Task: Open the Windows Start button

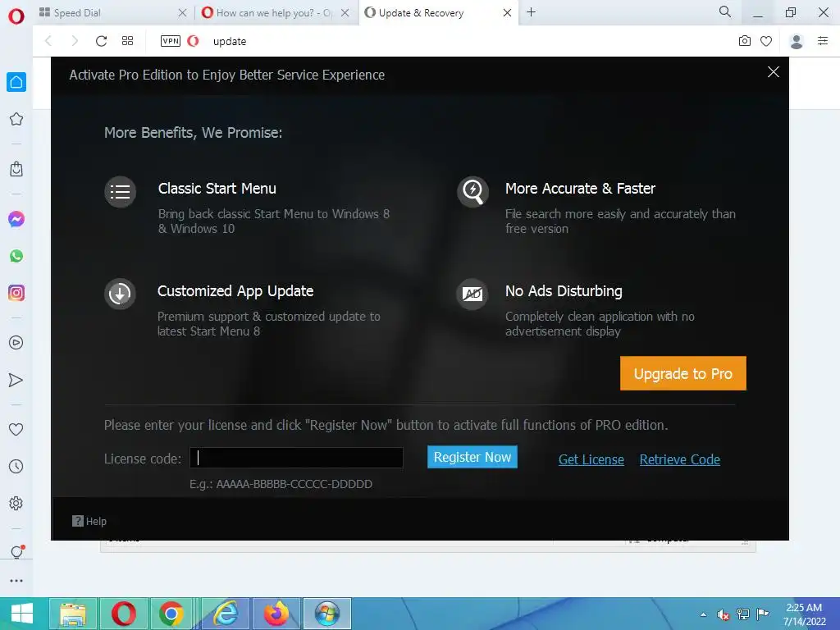Action: click(22, 614)
